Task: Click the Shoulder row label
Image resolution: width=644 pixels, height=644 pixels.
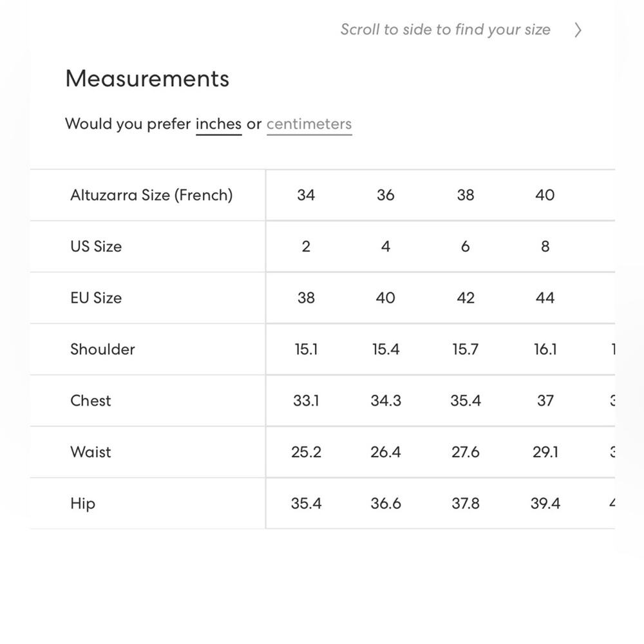Action: [102, 349]
